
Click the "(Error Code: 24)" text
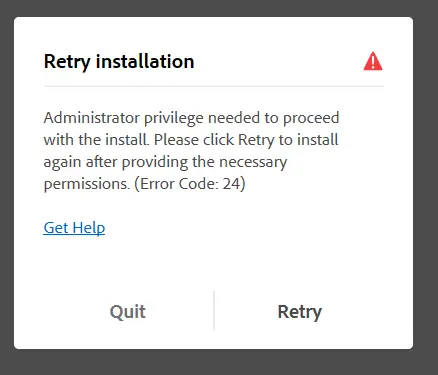pos(190,184)
